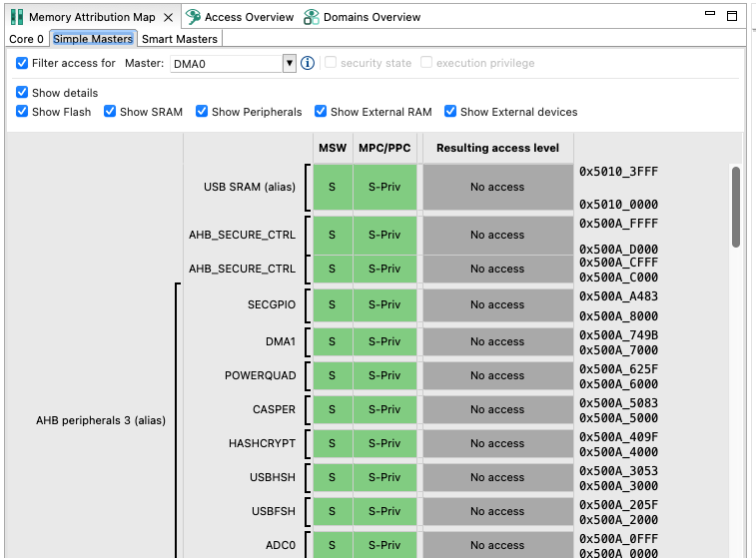Viewport: 756px width, 558px height.
Task: Open the Smart Masters tab
Action: tap(179, 39)
